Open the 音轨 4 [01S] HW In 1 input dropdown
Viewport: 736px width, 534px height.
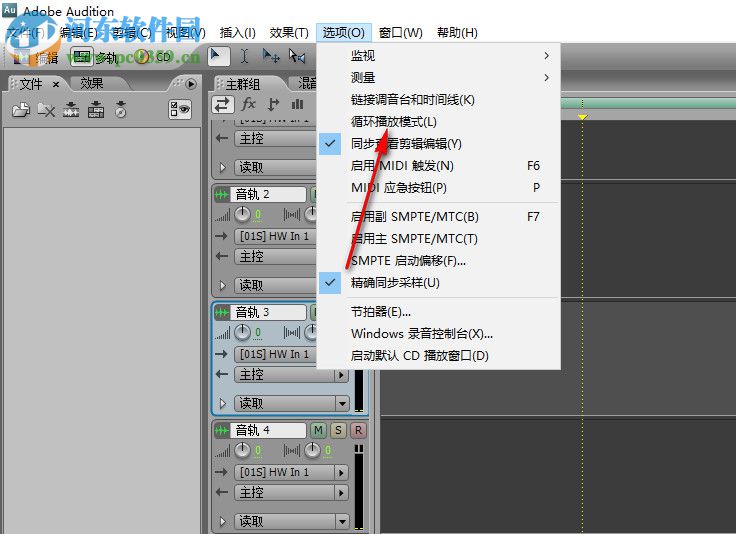(x=291, y=472)
